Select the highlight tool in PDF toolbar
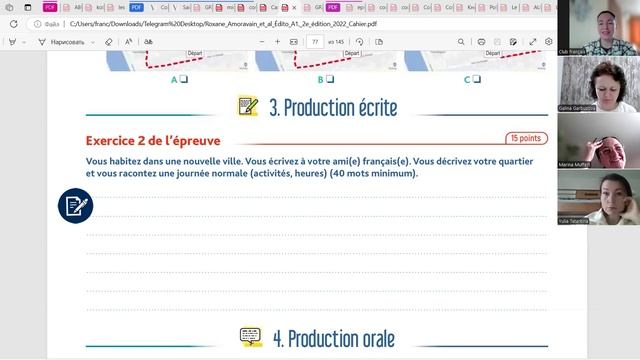The height and width of the screenshot is (360, 640). [x=12, y=42]
